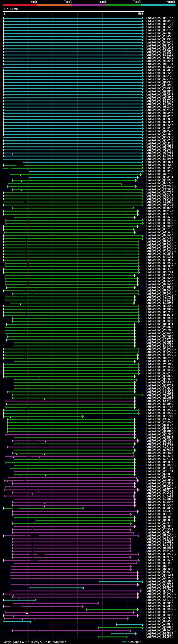Click the red 20% identity legend segment
The height and width of the screenshot is (644, 178).
click(x=20, y=5)
